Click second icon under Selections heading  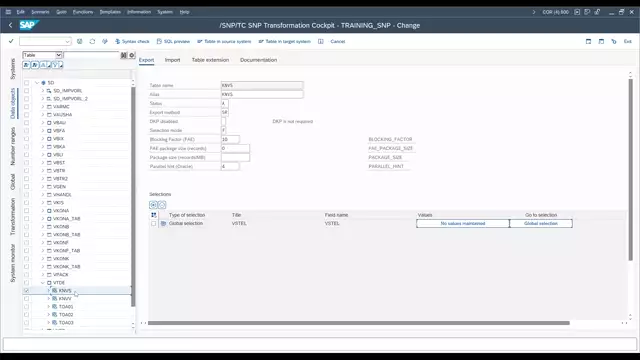click(162, 205)
